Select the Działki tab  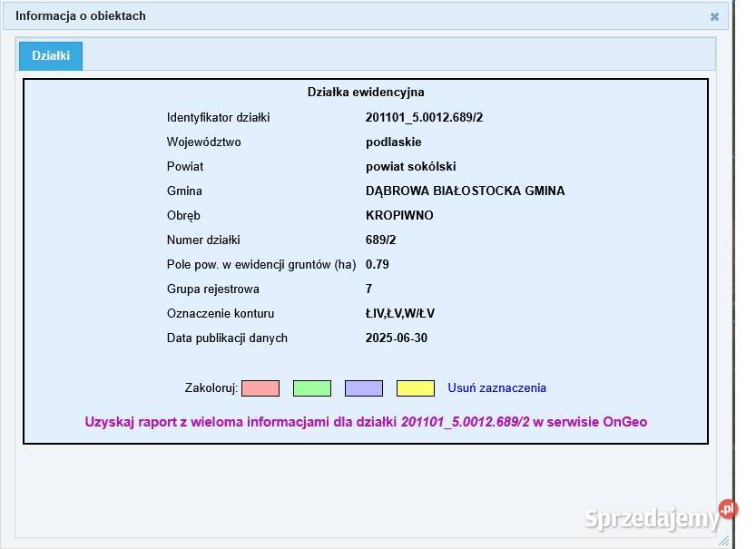pos(51,55)
